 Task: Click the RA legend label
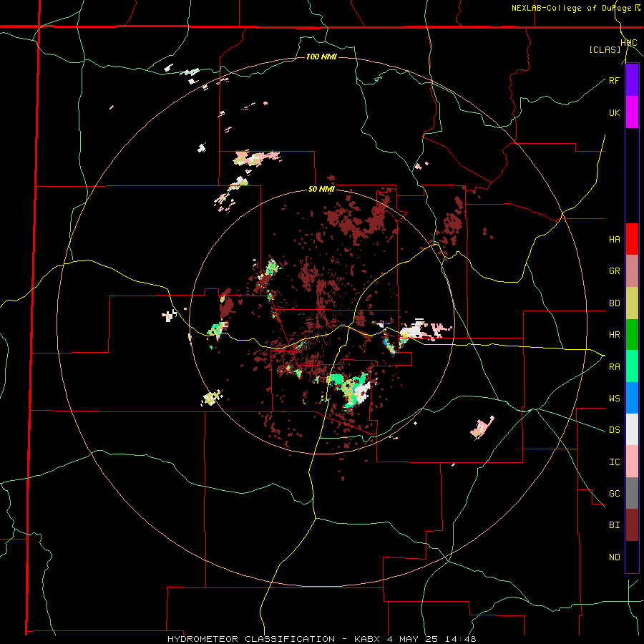tap(614, 367)
